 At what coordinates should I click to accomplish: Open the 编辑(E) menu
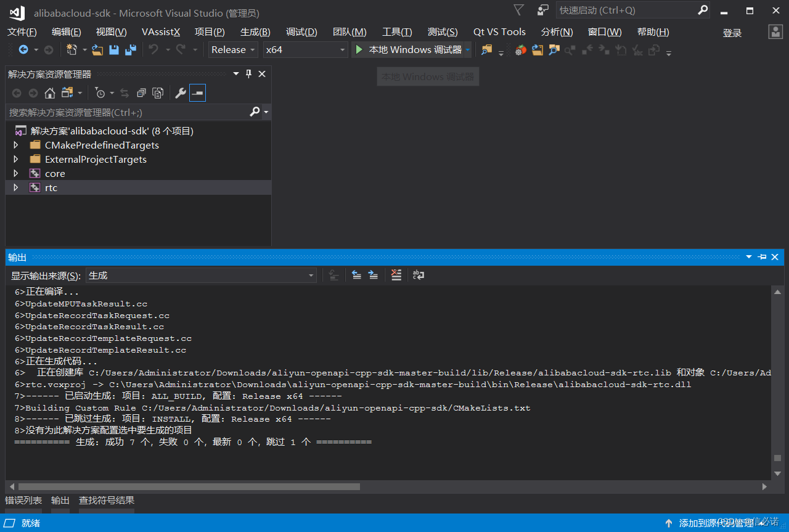click(67, 32)
